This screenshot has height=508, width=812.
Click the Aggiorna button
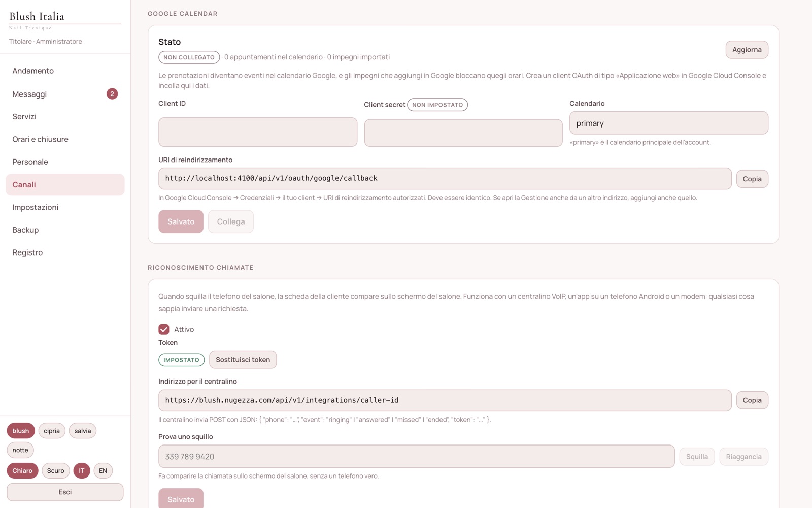(747, 50)
